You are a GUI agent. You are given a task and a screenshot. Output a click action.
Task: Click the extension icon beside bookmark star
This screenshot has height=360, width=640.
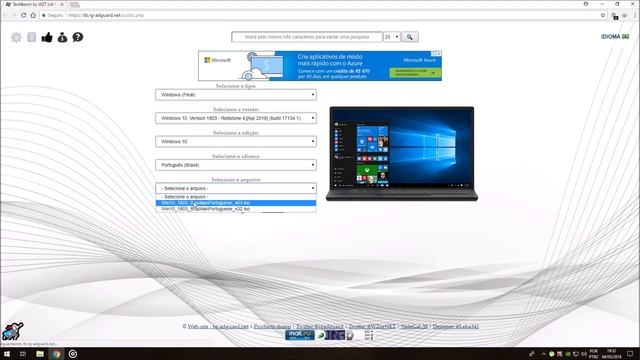pos(615,16)
